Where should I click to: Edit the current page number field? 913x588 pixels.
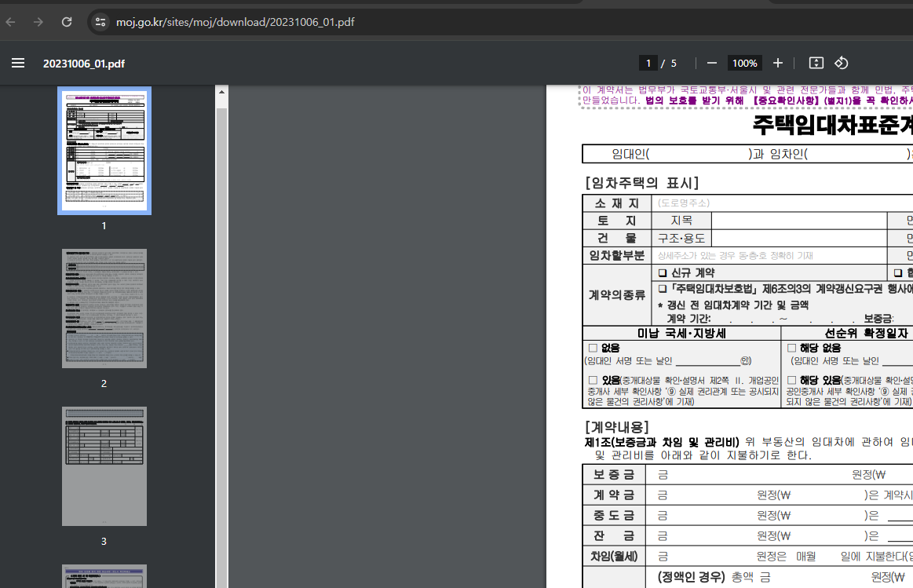[x=648, y=63]
